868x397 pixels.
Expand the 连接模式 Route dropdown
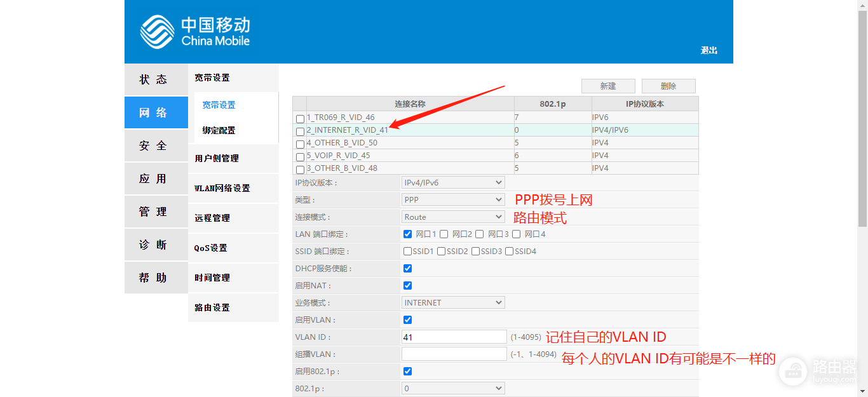point(454,217)
